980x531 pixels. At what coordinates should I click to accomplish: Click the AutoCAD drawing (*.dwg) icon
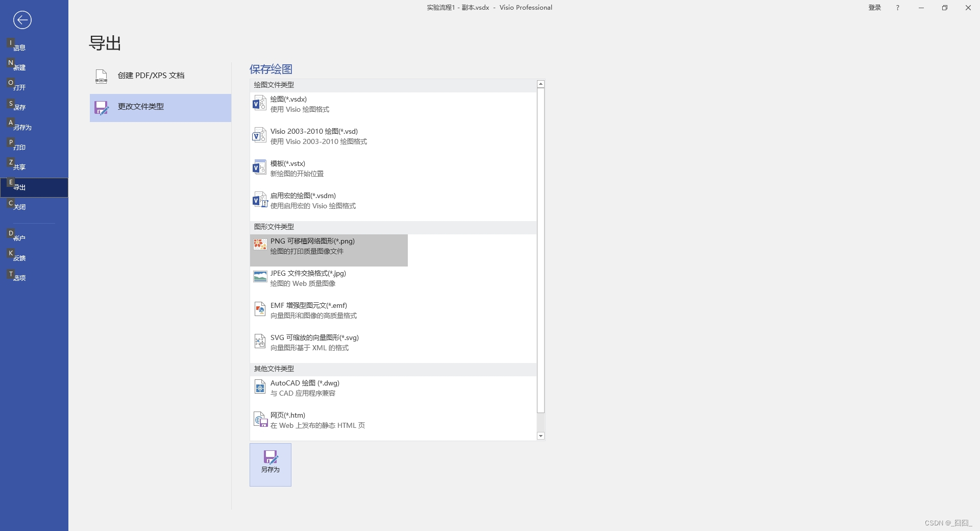click(260, 387)
